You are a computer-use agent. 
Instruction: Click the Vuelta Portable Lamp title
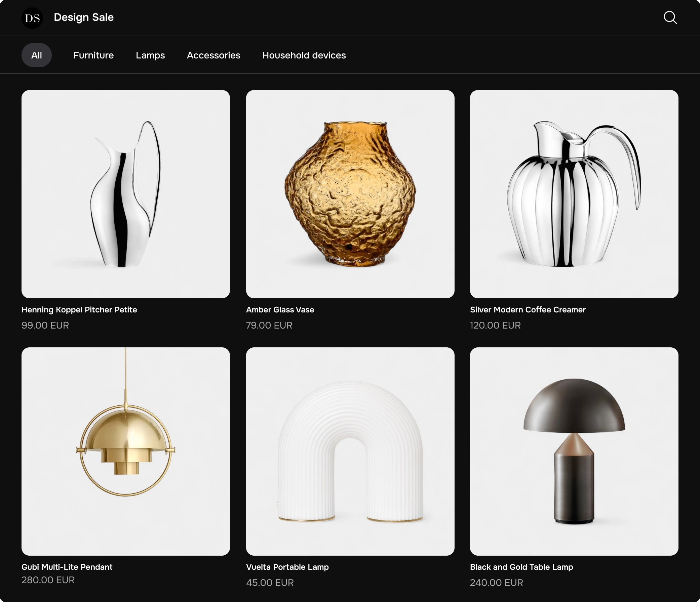[287, 567]
